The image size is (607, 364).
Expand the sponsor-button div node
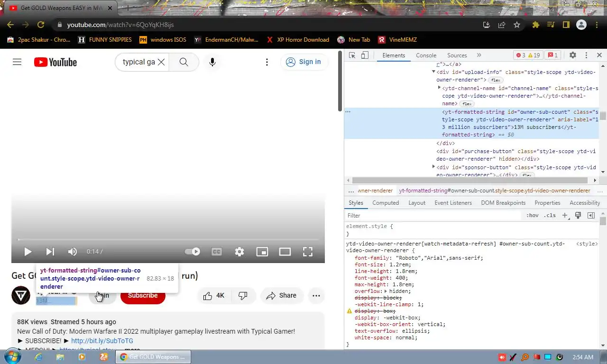coord(433,167)
